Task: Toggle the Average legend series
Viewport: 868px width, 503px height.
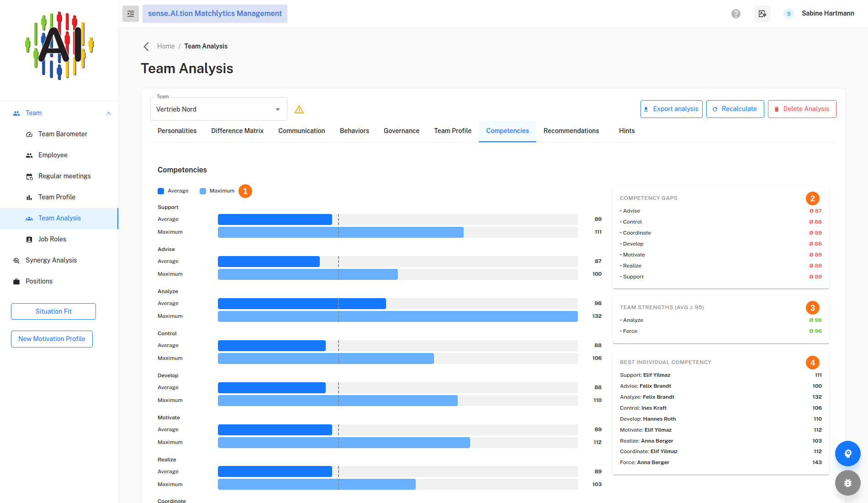Action: click(173, 191)
